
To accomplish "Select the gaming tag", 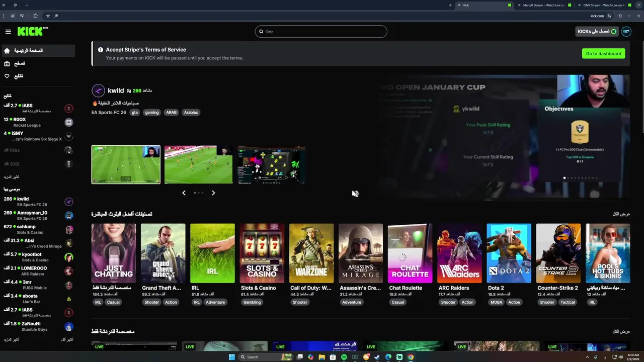I will (152, 113).
